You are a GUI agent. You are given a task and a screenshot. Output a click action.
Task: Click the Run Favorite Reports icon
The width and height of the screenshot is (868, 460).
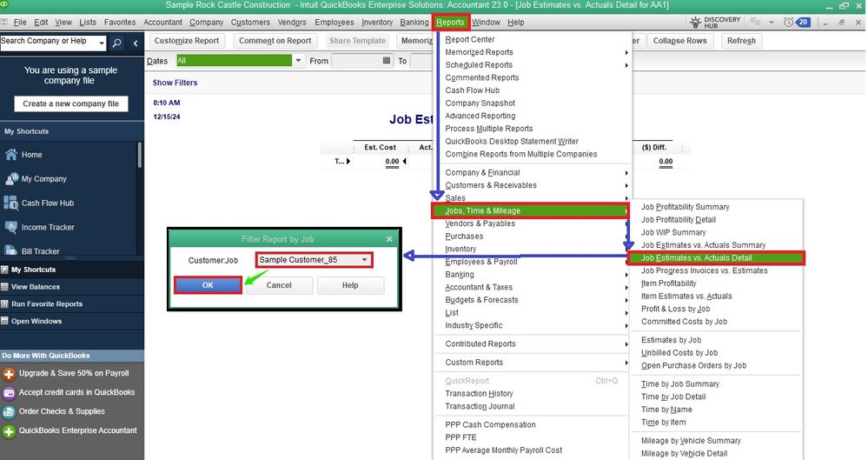point(5,303)
